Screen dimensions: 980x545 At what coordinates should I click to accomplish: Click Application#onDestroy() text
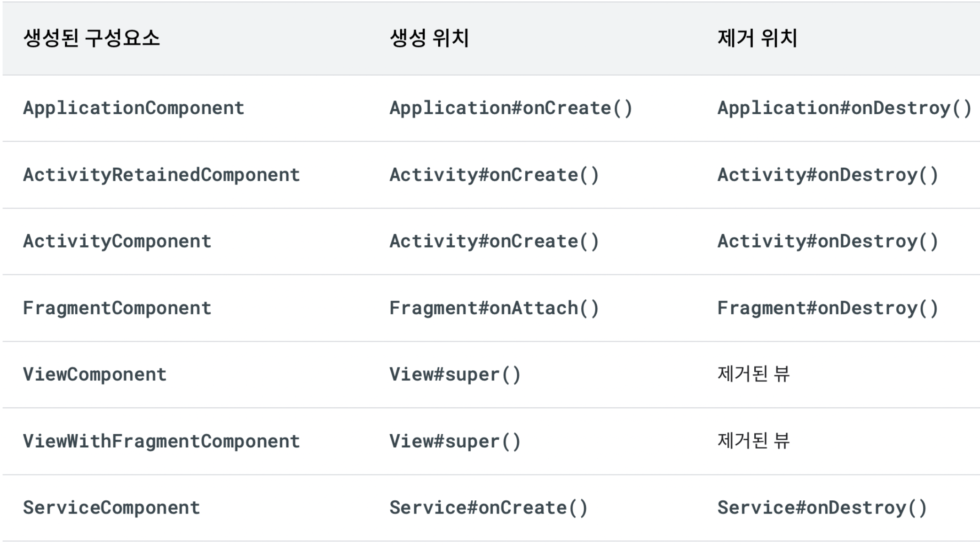844,109
